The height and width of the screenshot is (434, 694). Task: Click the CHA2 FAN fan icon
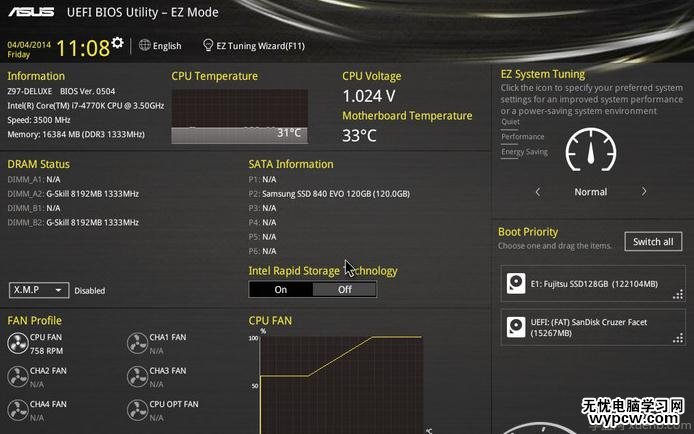click(x=18, y=377)
